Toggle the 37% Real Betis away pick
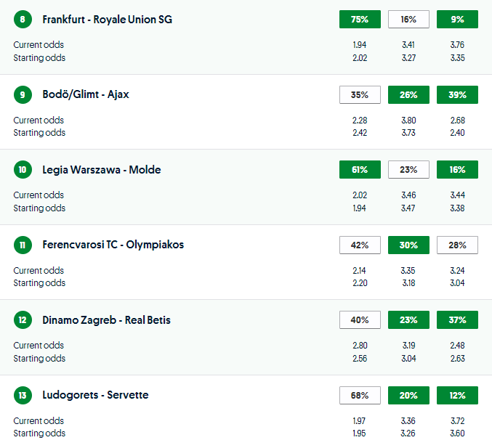Viewport: 492px width, 448px height. [457, 320]
